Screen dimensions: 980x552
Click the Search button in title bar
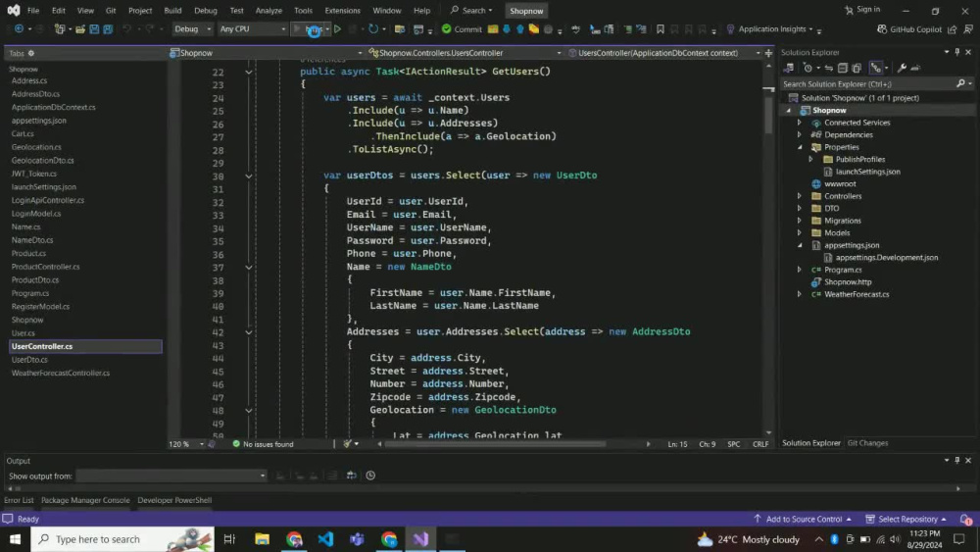tap(471, 10)
